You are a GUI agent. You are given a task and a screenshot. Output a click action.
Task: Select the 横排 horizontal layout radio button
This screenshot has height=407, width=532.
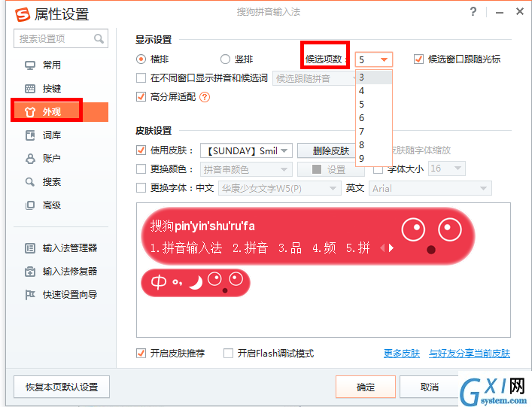coord(141,59)
